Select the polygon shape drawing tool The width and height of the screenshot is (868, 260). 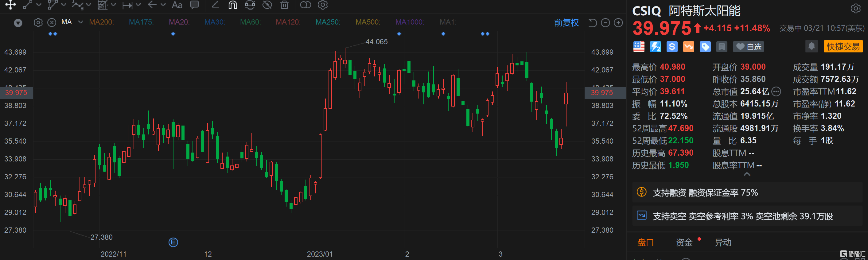tap(53, 5)
